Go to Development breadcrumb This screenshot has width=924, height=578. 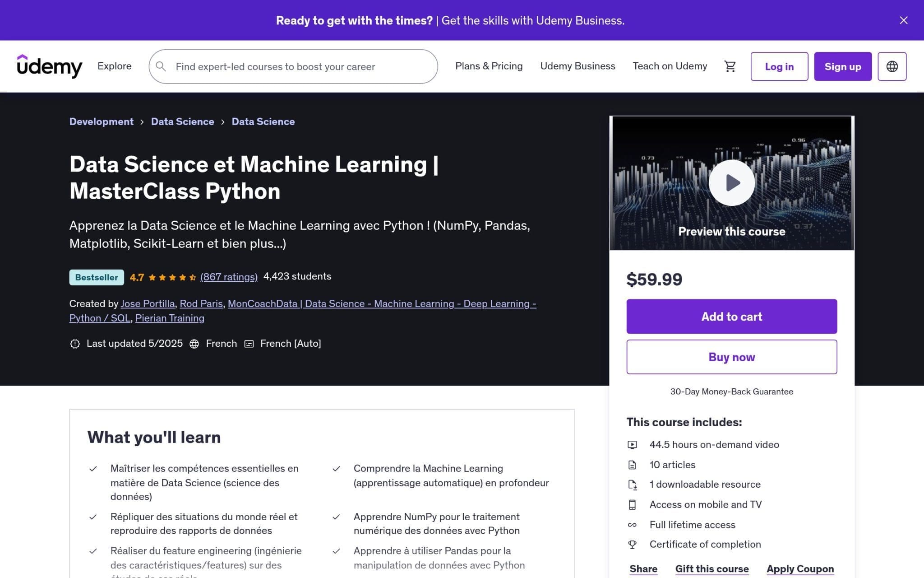click(x=102, y=121)
